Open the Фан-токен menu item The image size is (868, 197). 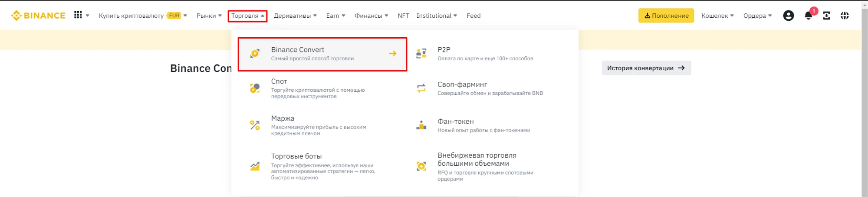coord(455,122)
